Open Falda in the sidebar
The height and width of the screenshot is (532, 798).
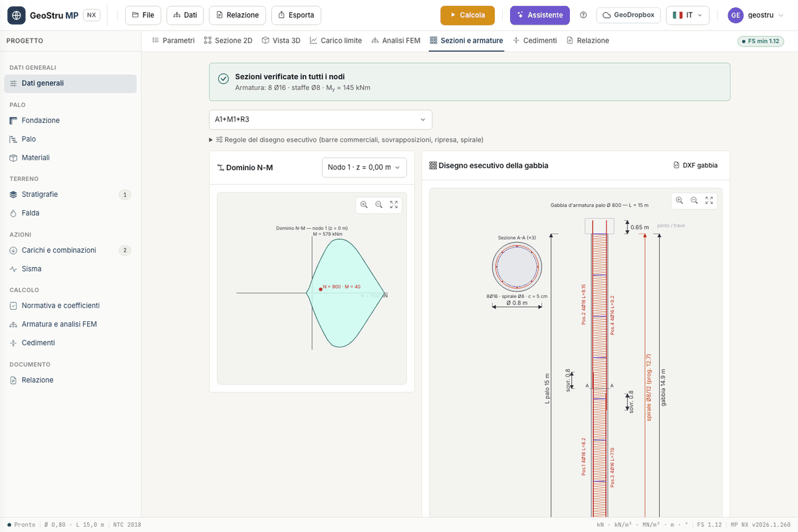point(70,213)
